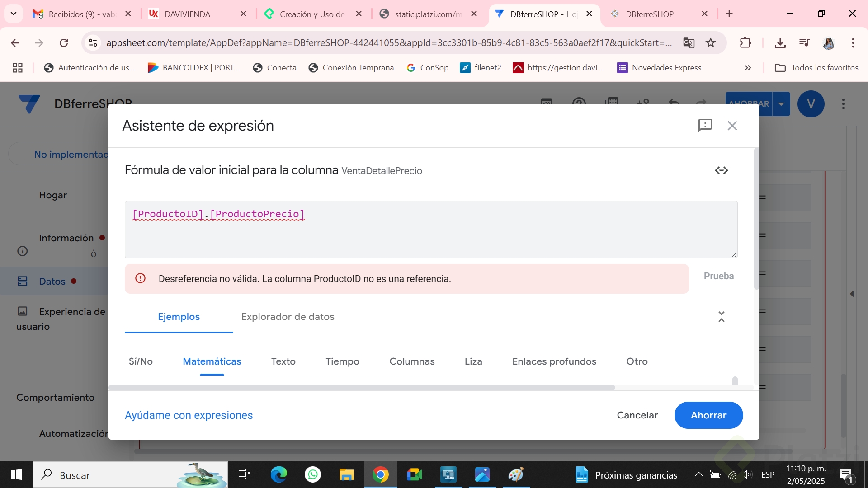The image size is (868, 488).
Task: Open Ayúdame con expresiones link
Action: coord(189,415)
